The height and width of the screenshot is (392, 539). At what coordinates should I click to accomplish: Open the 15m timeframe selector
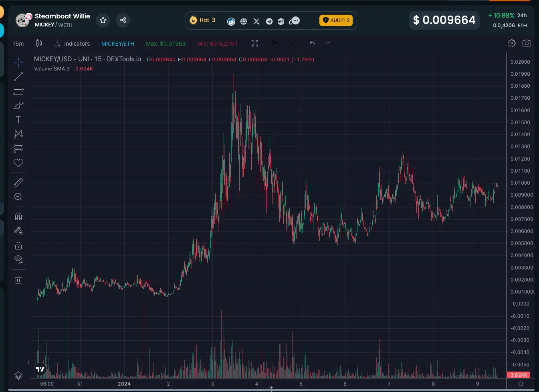pyautogui.click(x=18, y=44)
